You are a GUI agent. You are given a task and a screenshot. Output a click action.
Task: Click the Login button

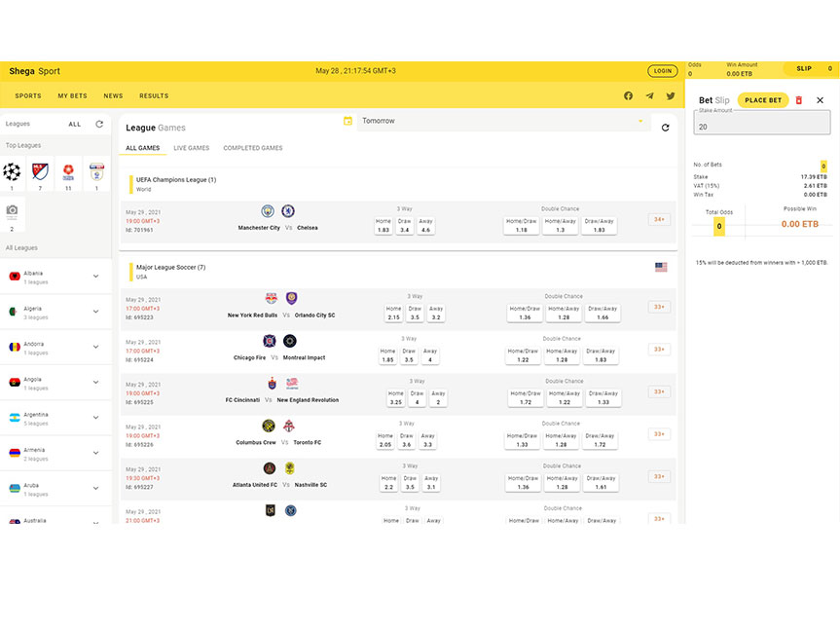point(663,71)
